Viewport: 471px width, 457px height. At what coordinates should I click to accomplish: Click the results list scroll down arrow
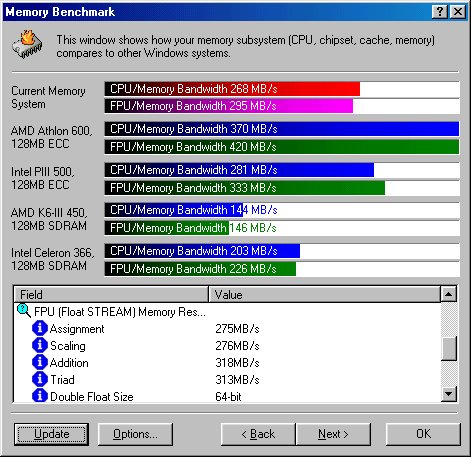click(x=449, y=394)
